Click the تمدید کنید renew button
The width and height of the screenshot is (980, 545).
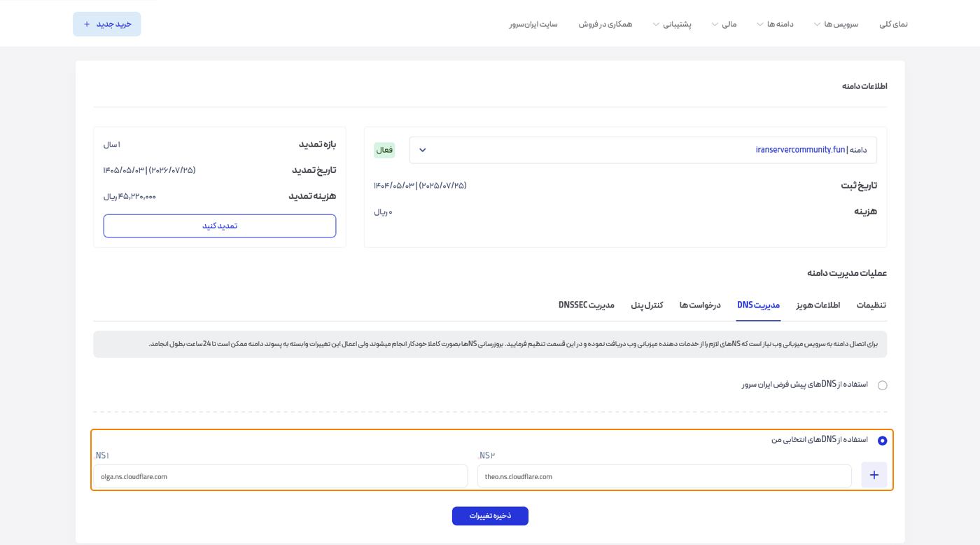(x=220, y=226)
